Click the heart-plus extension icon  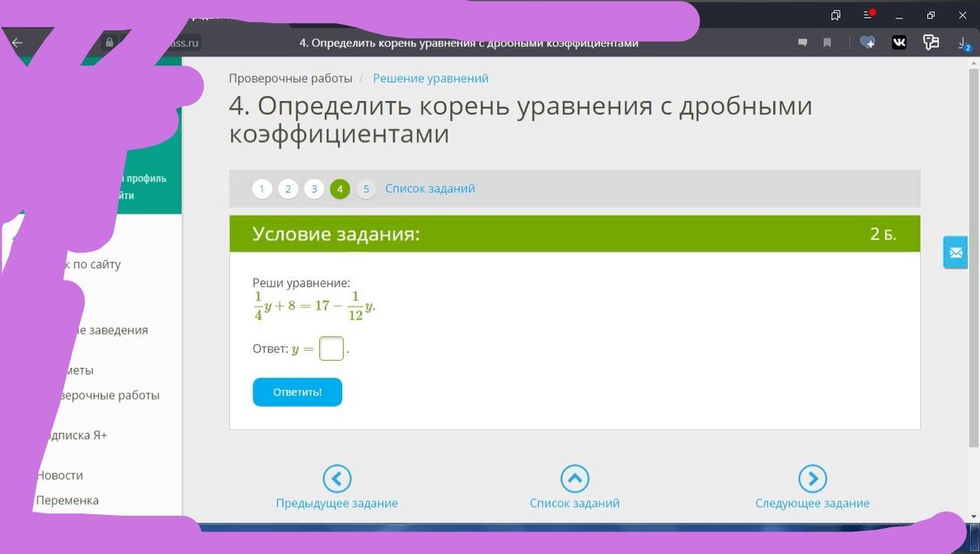click(867, 43)
